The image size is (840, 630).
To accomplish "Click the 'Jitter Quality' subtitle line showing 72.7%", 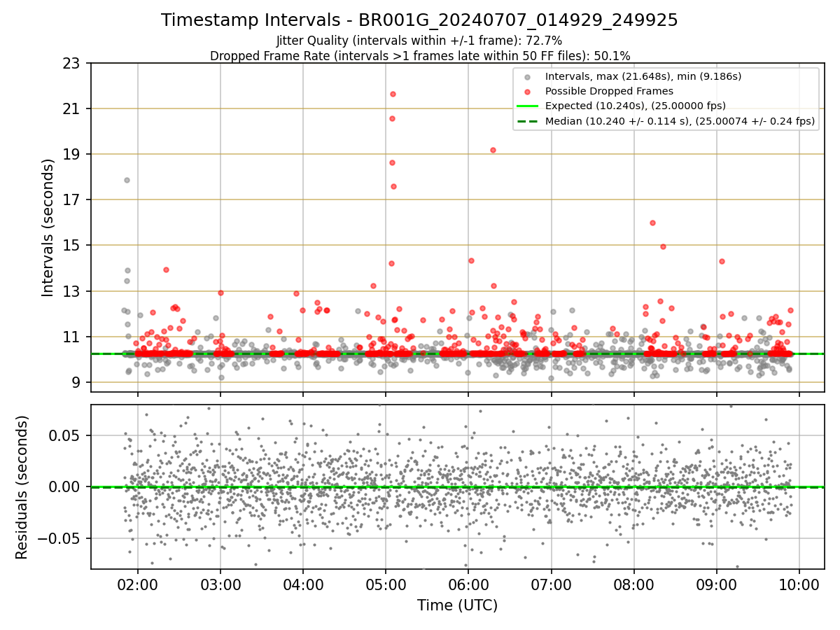I will coord(419,41).
